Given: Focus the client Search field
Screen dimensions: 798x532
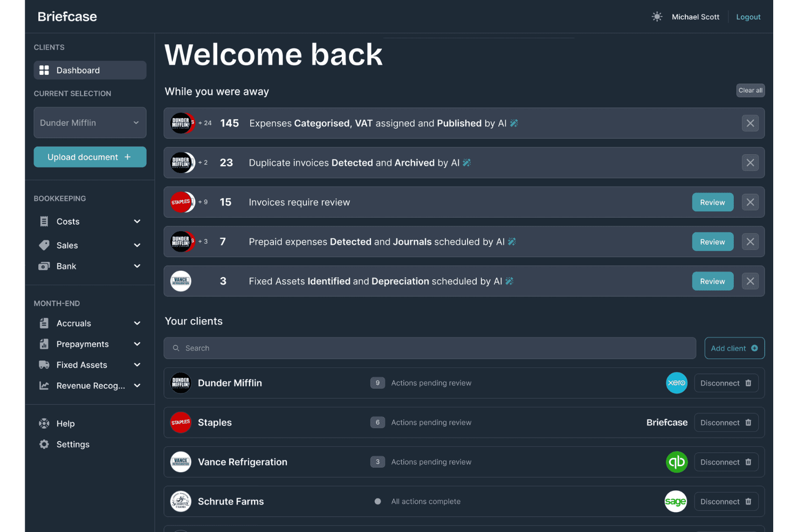Looking at the screenshot, I should coord(430,348).
